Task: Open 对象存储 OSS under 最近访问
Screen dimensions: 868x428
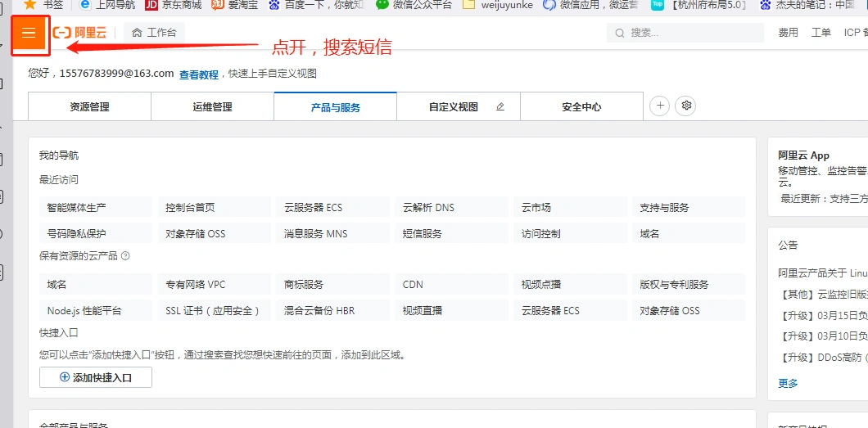Action: pyautogui.click(x=215, y=233)
